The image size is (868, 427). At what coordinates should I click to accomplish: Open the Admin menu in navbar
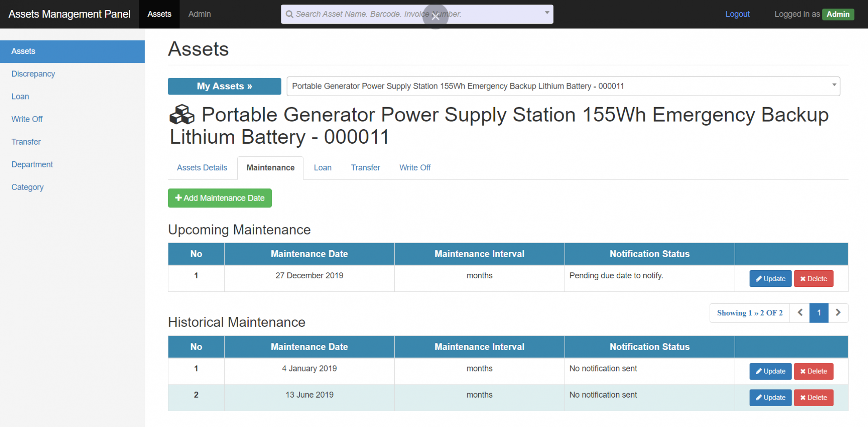(199, 14)
